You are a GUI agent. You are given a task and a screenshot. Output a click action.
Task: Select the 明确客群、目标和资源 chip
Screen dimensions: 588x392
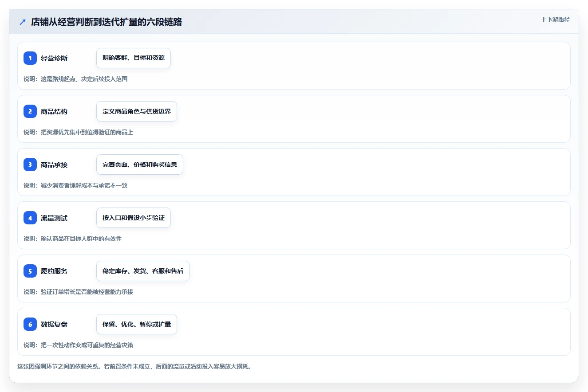[x=134, y=58]
